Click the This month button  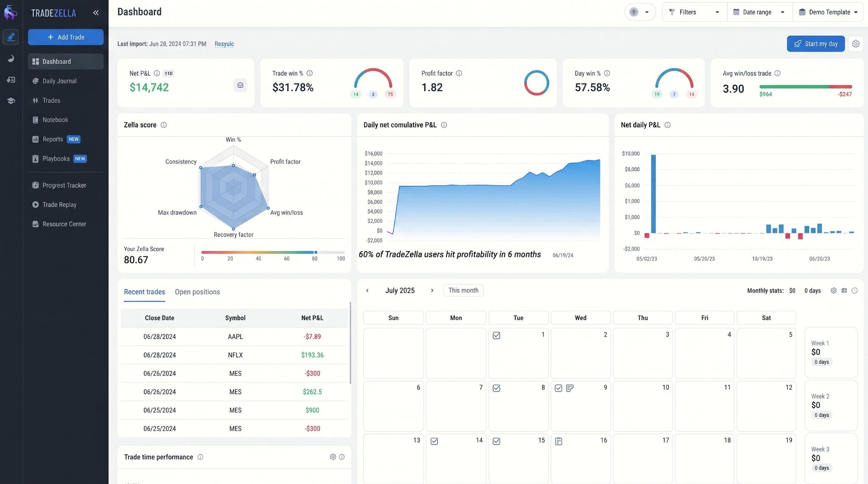pos(463,290)
